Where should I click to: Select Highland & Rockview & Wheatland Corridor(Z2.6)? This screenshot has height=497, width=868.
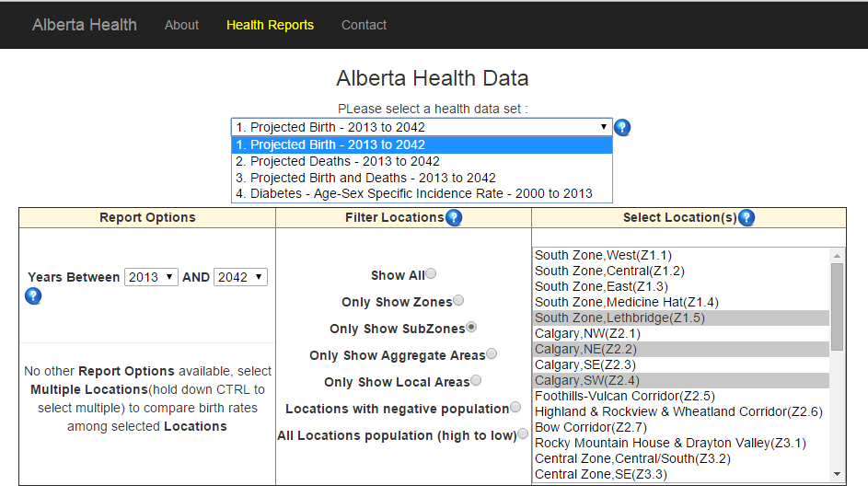pos(681,411)
